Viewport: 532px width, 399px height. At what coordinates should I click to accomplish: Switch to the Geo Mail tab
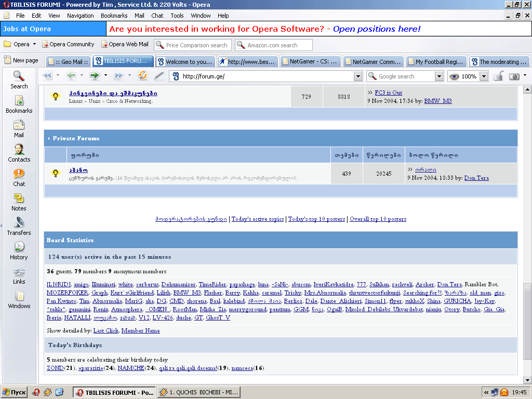point(68,61)
